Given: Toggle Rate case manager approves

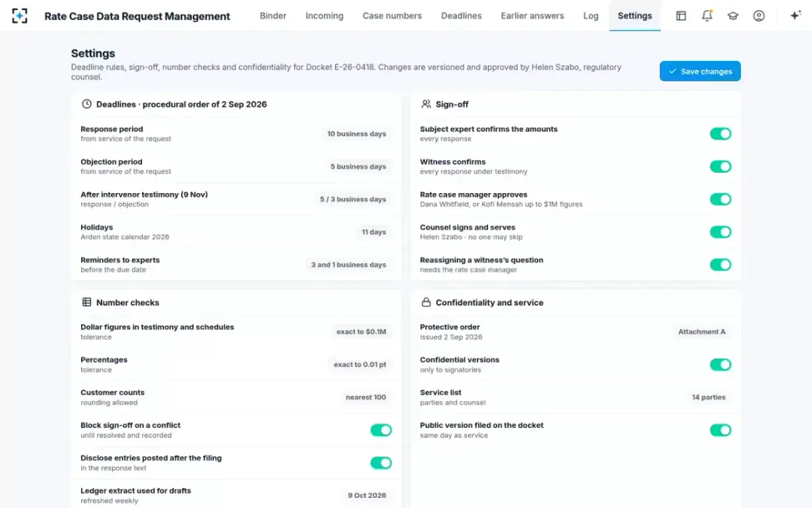Looking at the screenshot, I should (x=721, y=199).
